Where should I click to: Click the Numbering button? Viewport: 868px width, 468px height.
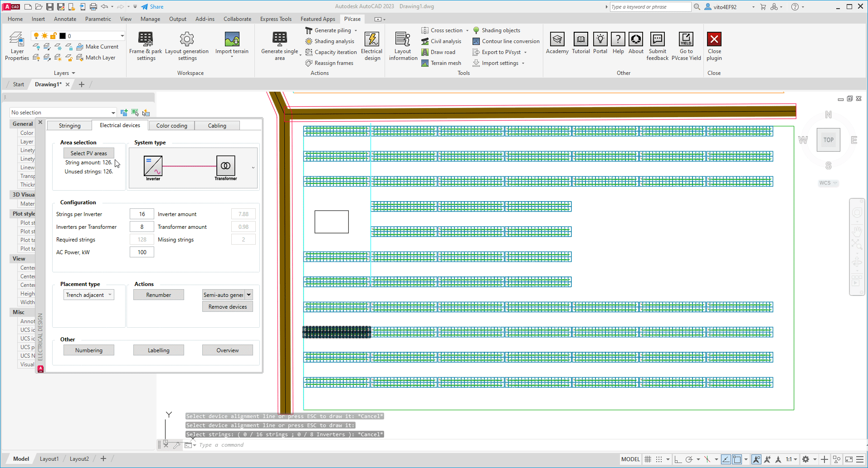(x=88, y=350)
